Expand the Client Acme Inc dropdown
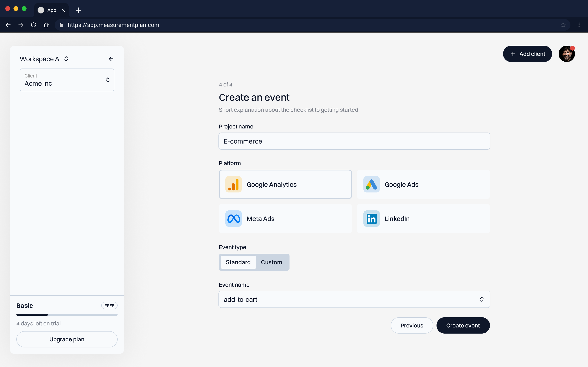 [67, 80]
